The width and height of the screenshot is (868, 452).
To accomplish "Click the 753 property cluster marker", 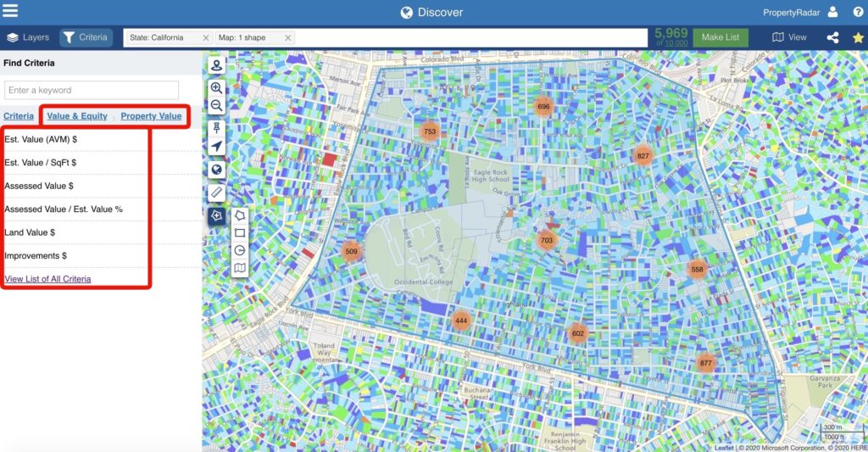I will tap(430, 131).
